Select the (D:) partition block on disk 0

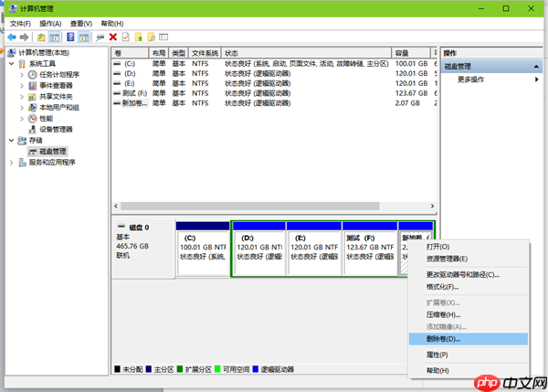click(x=259, y=249)
